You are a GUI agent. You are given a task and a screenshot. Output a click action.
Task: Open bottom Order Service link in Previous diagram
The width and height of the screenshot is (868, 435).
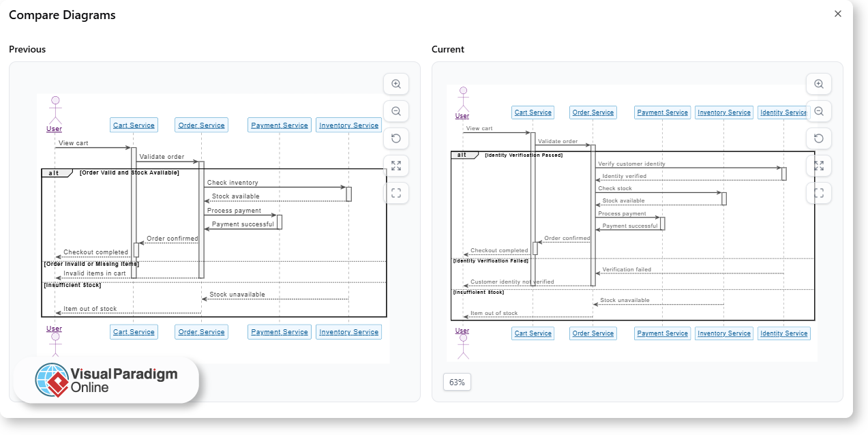(201, 331)
